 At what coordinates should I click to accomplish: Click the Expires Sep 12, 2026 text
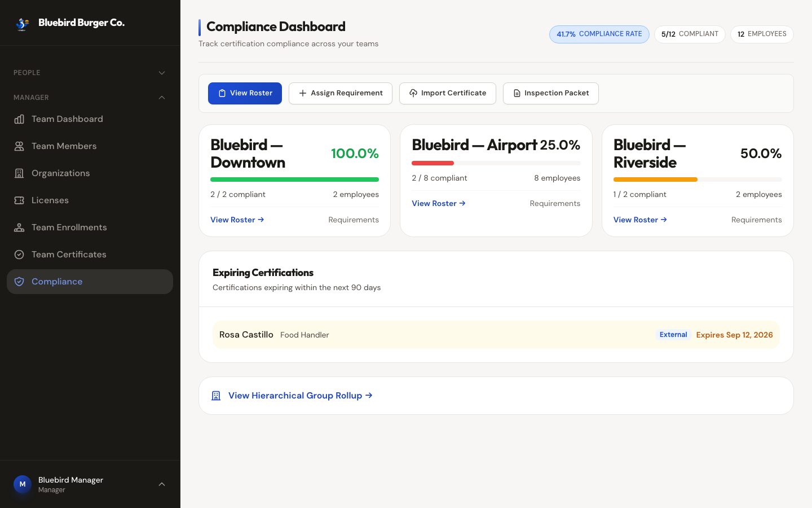pos(734,335)
